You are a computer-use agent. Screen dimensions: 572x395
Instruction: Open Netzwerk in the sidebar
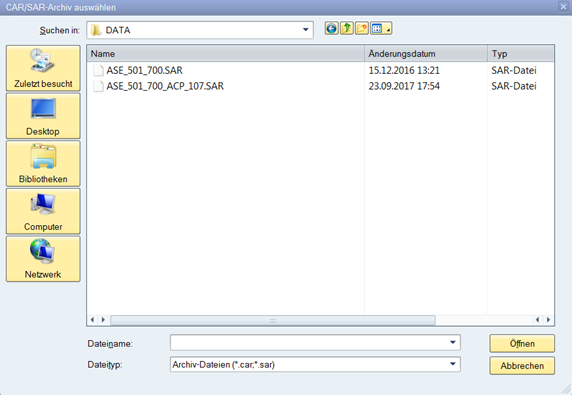pos(43,259)
